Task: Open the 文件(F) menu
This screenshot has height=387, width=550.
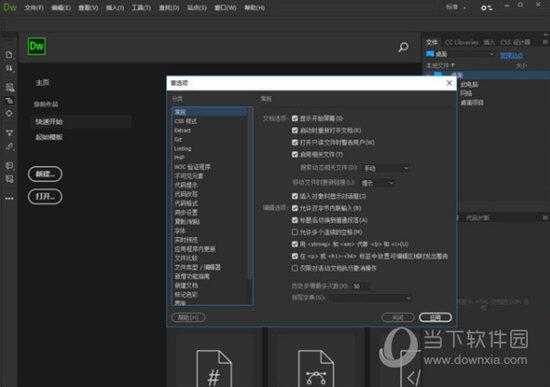Action: click(34, 8)
